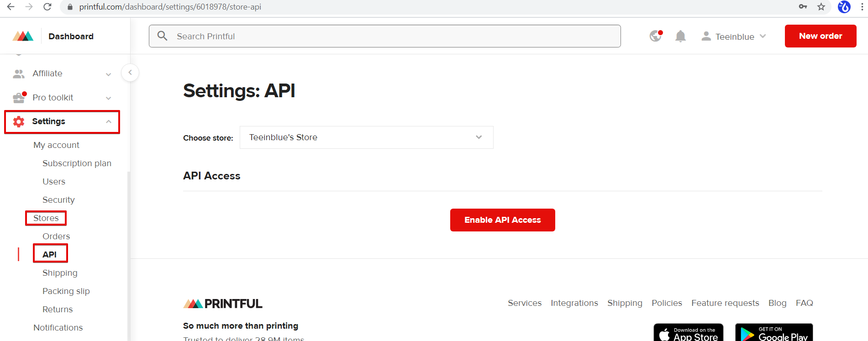The width and height of the screenshot is (868, 341).
Task: Open Shipping settings in sidebar
Action: [60, 273]
